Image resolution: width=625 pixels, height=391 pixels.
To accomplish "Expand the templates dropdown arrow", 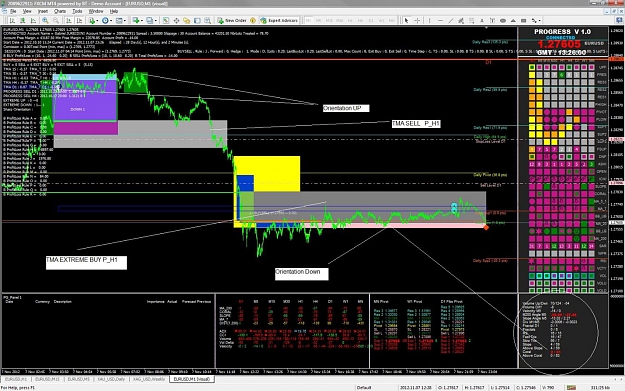I will coord(125,20).
